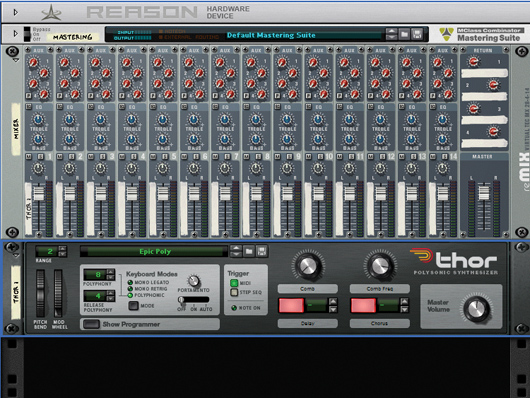
Task: Save the Mastering Suite patch using the disk icon
Action: point(417,34)
